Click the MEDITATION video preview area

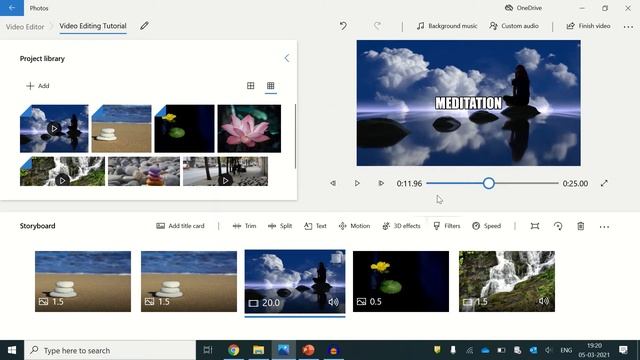pyautogui.click(x=469, y=103)
